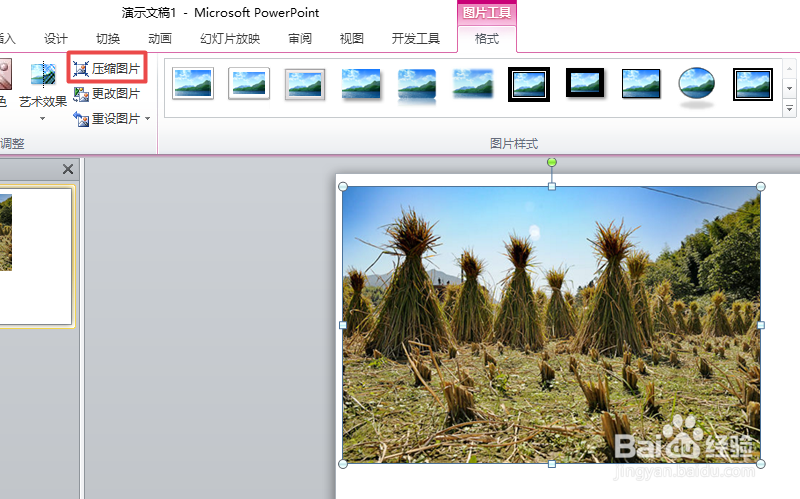Image resolution: width=800 pixels, height=499 pixels.
Task: Open the Animations (动画) tab
Action: click(160, 39)
